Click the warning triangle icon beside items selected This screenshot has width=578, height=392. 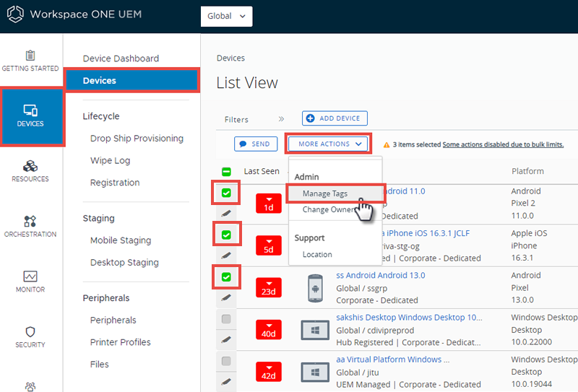click(387, 145)
